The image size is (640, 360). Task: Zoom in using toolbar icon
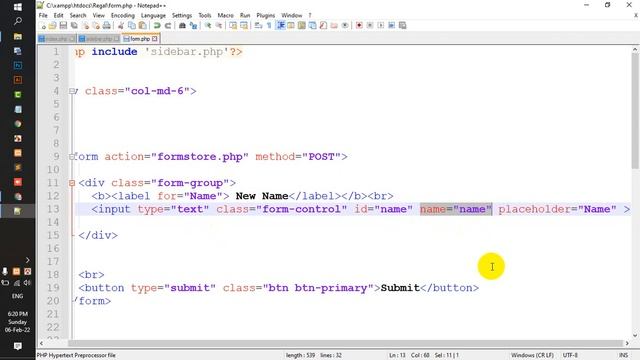tap(208, 25)
